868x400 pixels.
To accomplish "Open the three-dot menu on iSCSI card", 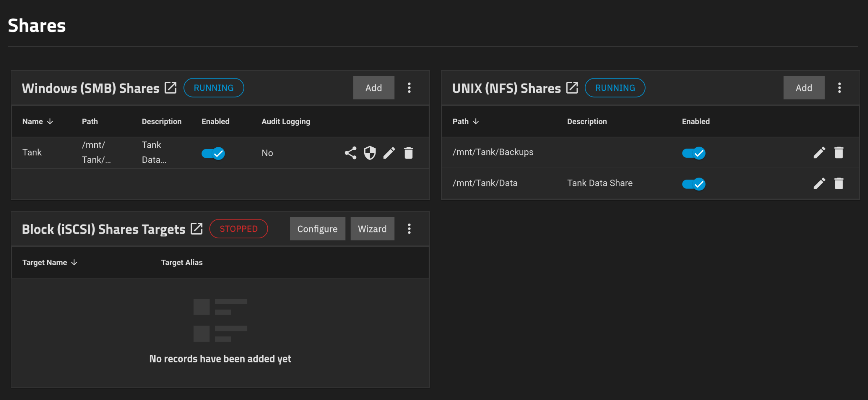I will (410, 228).
